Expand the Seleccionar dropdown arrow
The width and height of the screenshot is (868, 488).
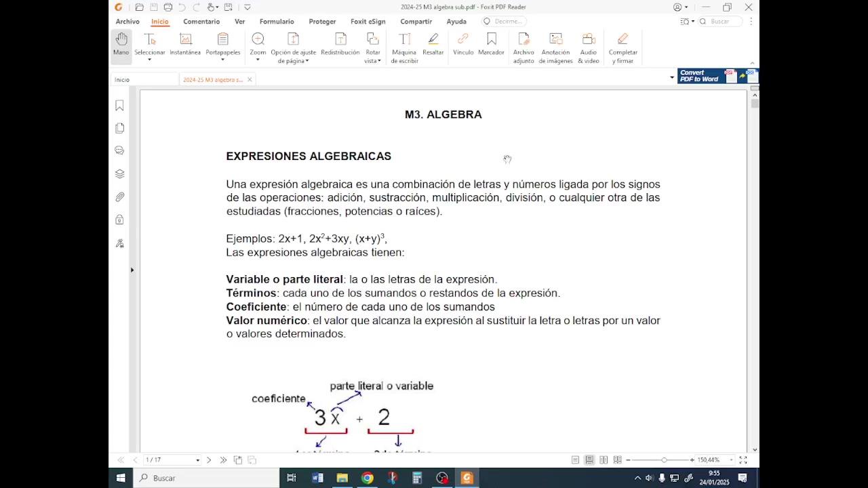[x=150, y=60]
